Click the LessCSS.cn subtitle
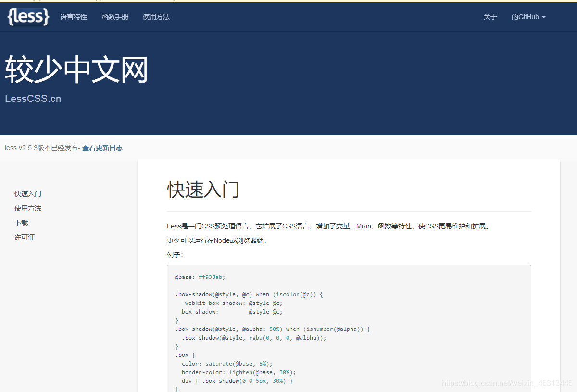 33,99
